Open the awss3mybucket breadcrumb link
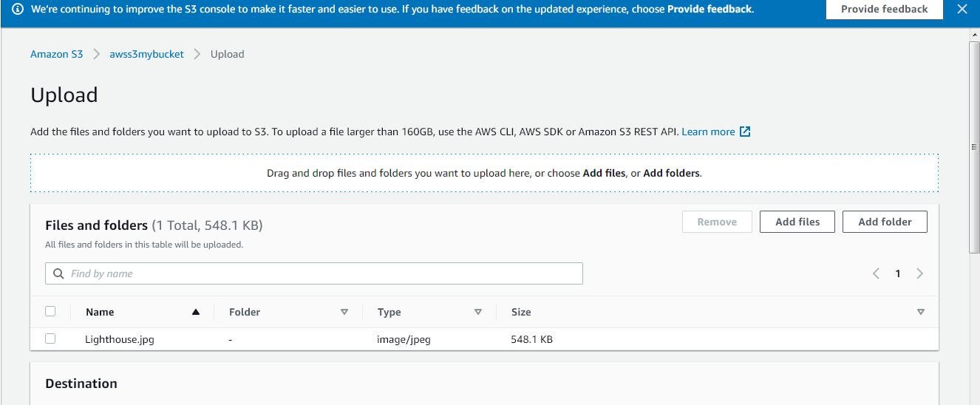 tap(146, 54)
